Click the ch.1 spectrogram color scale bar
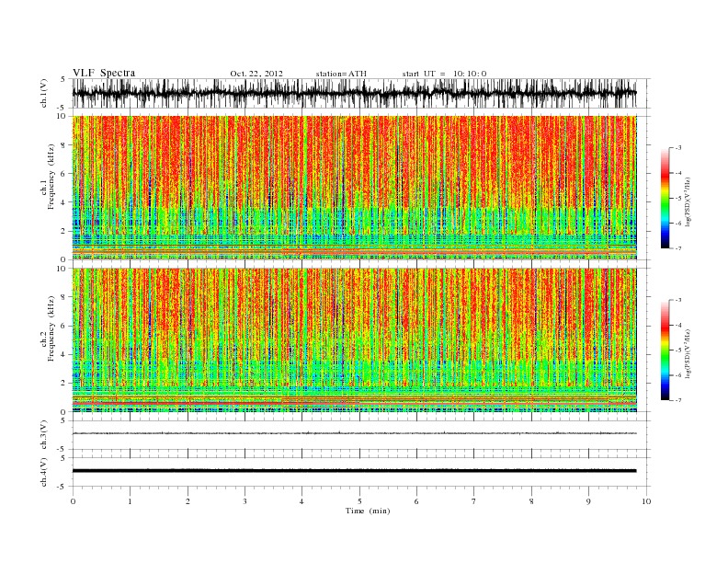This screenshot has height=563, width=728. click(665, 198)
